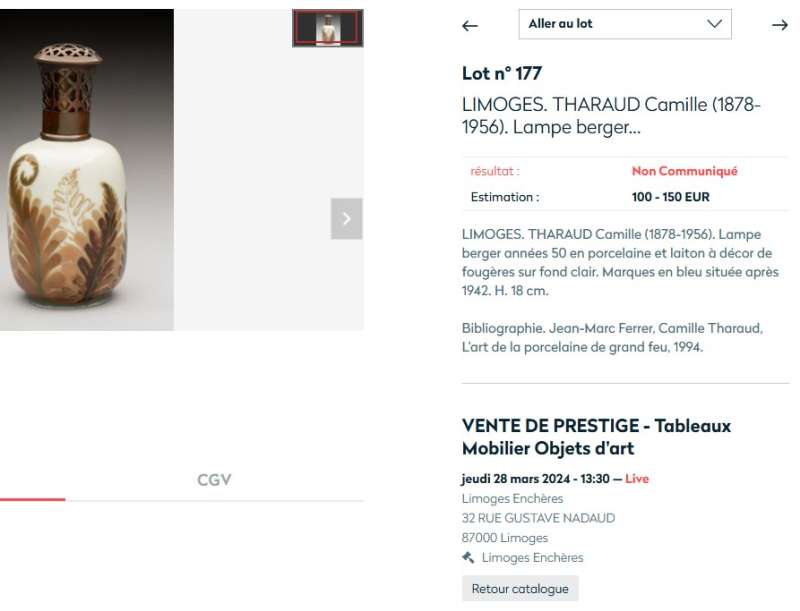Image resolution: width=800 pixels, height=611 pixels.
Task: Click the 'Limoges Enchères' name below the date
Action: (x=512, y=498)
